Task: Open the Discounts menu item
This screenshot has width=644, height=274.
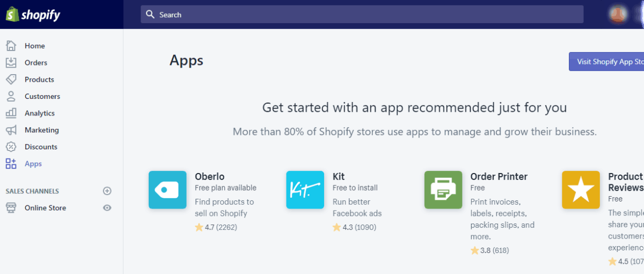Action: pos(41,147)
